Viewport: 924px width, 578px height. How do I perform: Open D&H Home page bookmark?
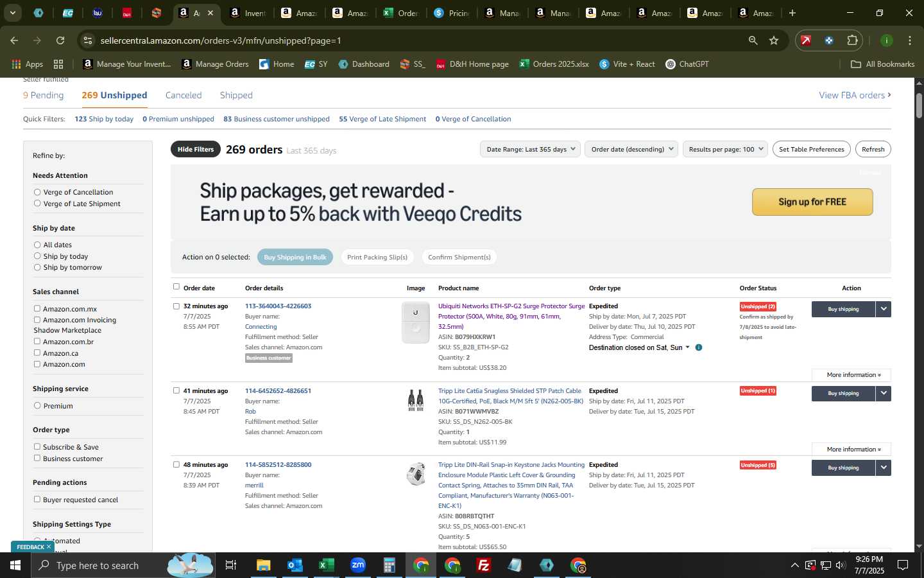472,64
